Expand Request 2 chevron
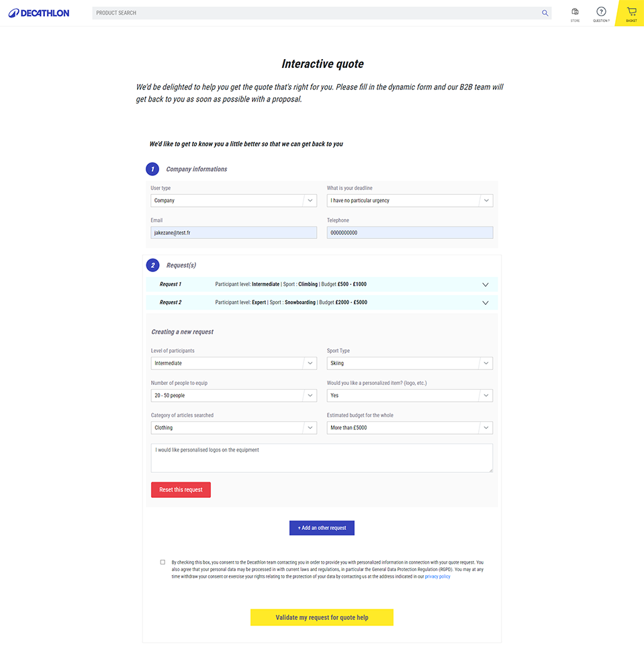Screen dimensions: 644x651 [x=486, y=302]
